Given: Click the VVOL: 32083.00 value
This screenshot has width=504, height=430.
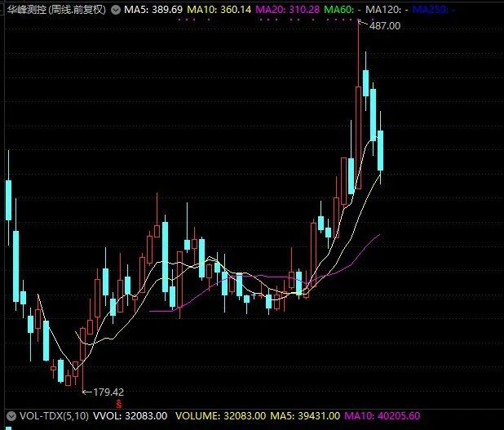Looking at the screenshot, I should [x=130, y=416].
